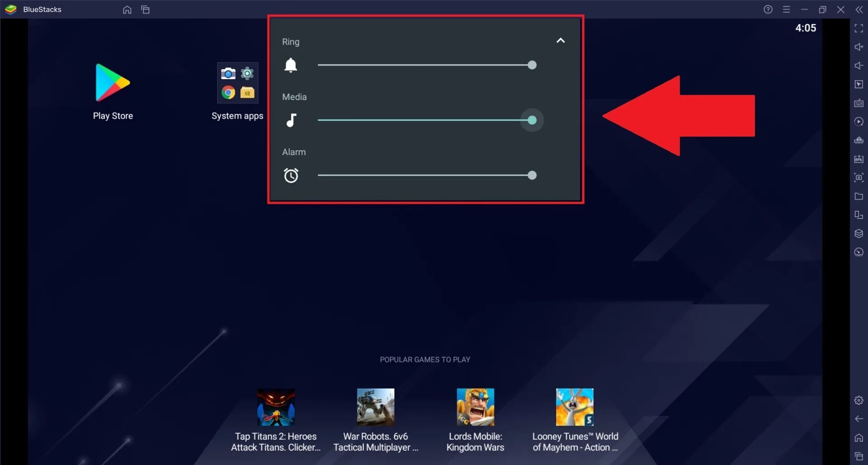This screenshot has height=465, width=868.
Task: Open the eco mode gauge icon
Action: (859, 252)
